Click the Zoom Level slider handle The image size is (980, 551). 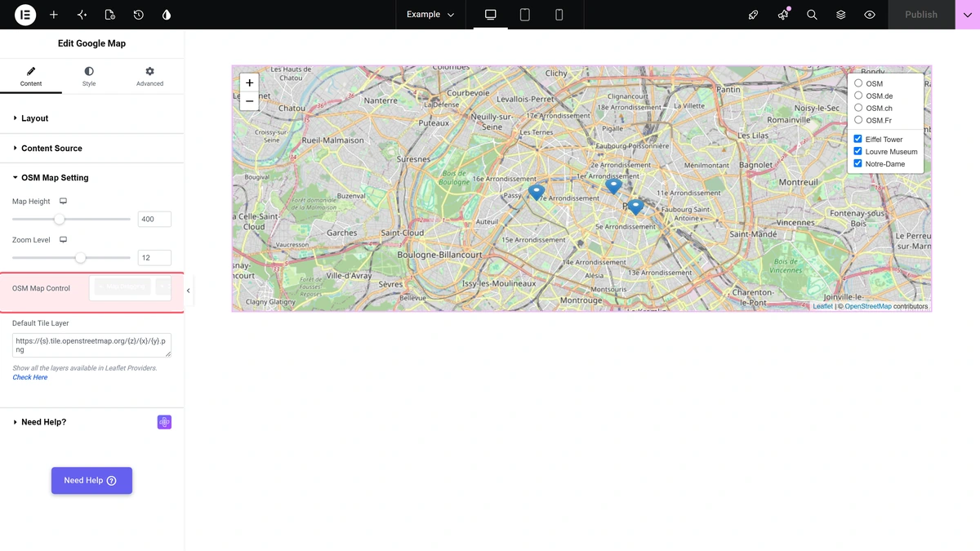[80, 258]
